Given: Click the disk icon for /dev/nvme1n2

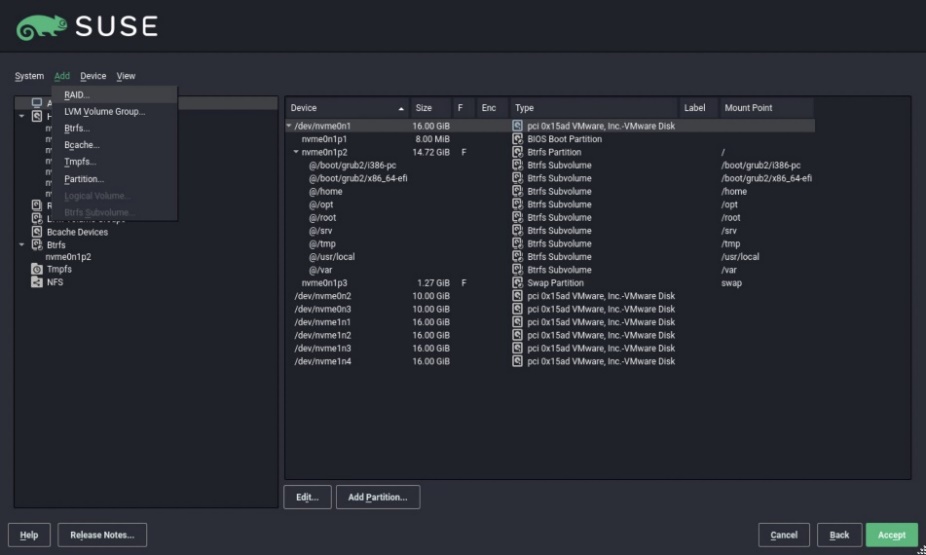Looking at the screenshot, I should 517,335.
